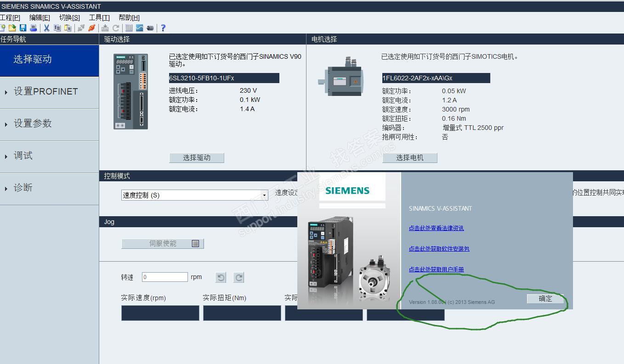Click the SIMOTICS motor image in motor selection
The height and width of the screenshot is (364, 624).
pos(341,77)
